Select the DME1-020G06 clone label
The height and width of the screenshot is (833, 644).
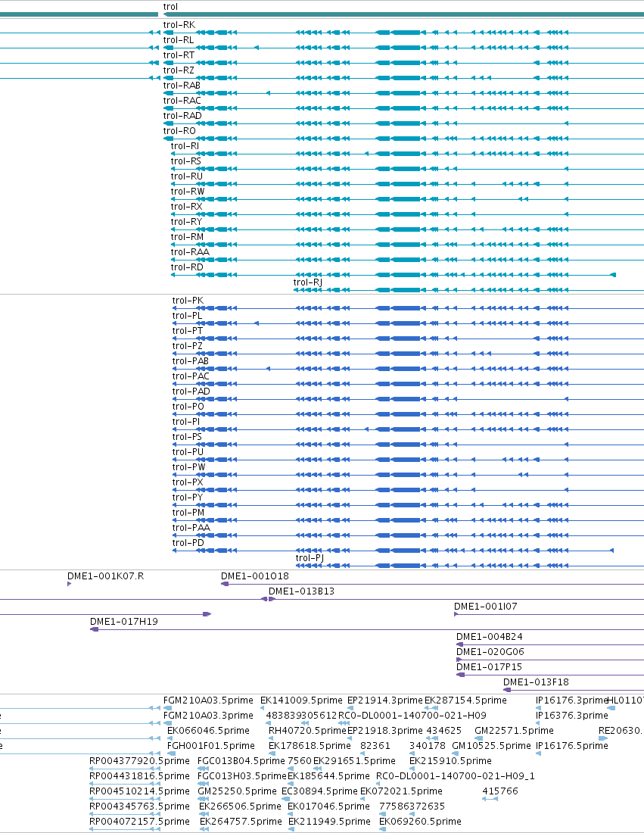pyautogui.click(x=490, y=652)
